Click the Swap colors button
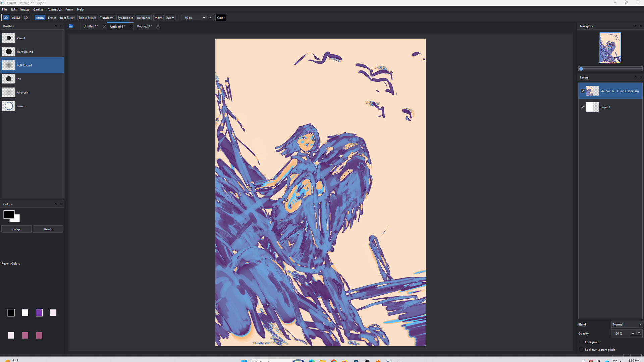Viewport: 644px width, 362px height. pyautogui.click(x=16, y=229)
